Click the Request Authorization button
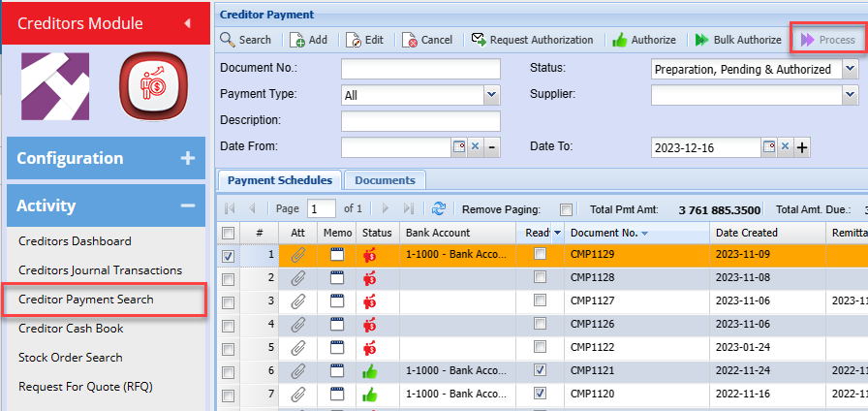Image resolution: width=868 pixels, height=411 pixels. pyautogui.click(x=532, y=40)
